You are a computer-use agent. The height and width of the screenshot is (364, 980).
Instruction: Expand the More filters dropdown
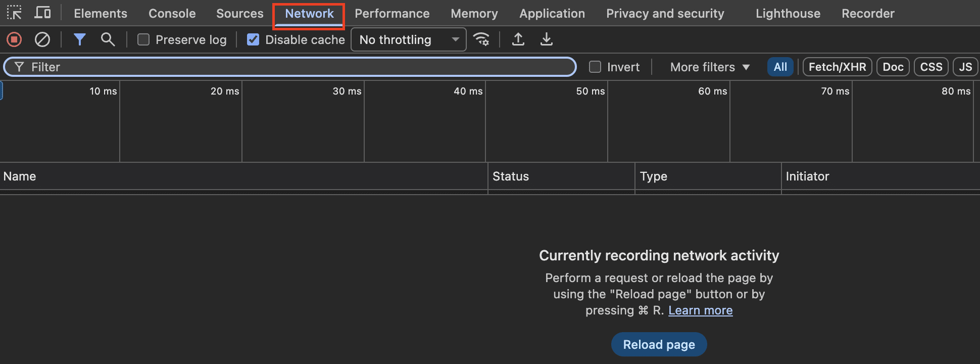[709, 67]
